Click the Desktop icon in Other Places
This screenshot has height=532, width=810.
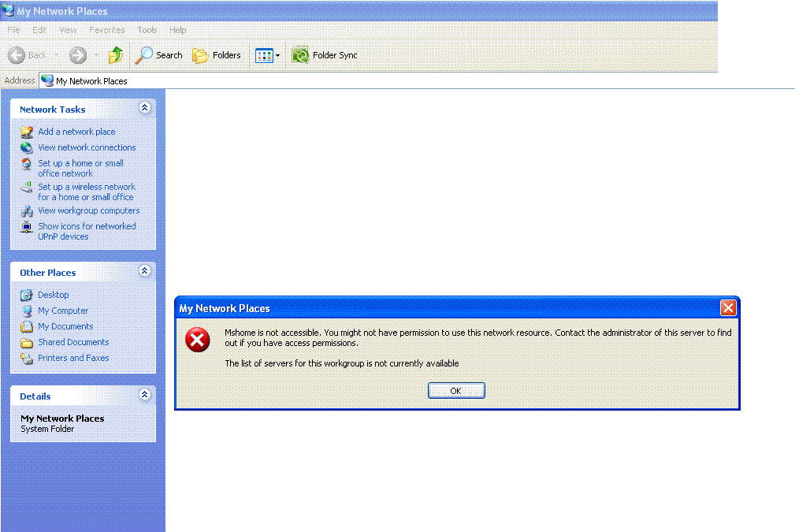point(26,295)
